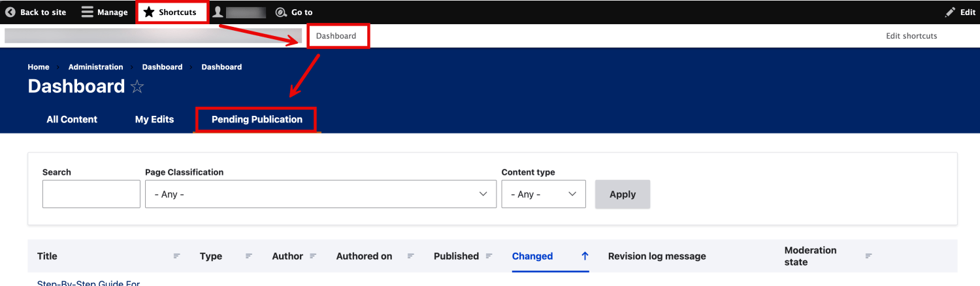Toggle sort icon on the Author column
Screen dimensions: 980x286
[x=313, y=256]
